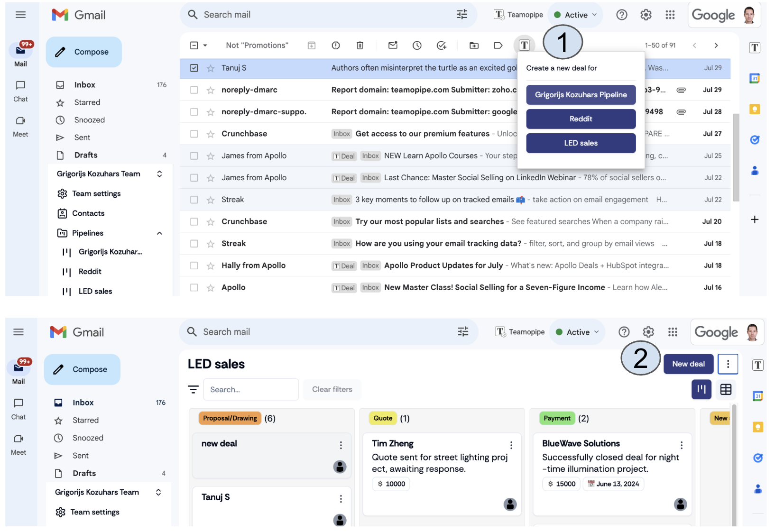Screen dimensions: 775x532
Task: Check the Apollo Jul 16 email checkbox
Action: click(194, 287)
